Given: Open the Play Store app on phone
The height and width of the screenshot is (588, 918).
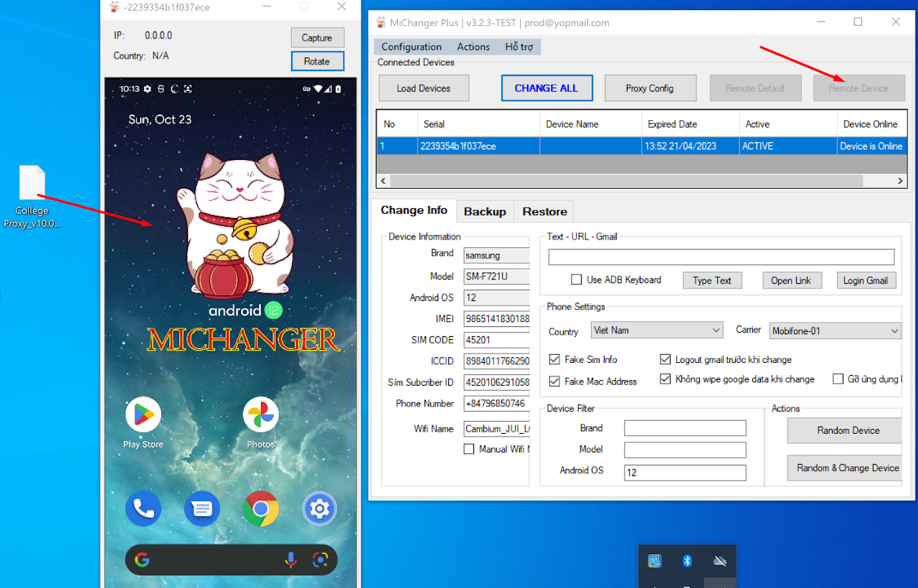Looking at the screenshot, I should pos(143,414).
